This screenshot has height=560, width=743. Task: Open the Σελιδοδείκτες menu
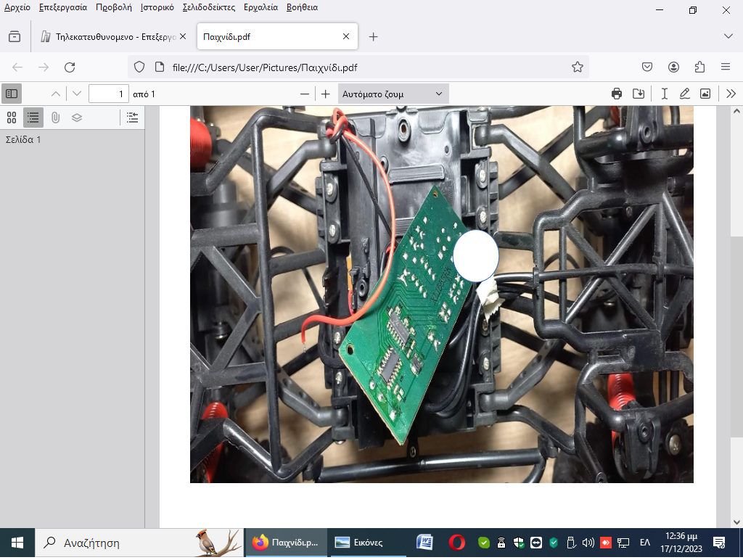click(x=208, y=7)
